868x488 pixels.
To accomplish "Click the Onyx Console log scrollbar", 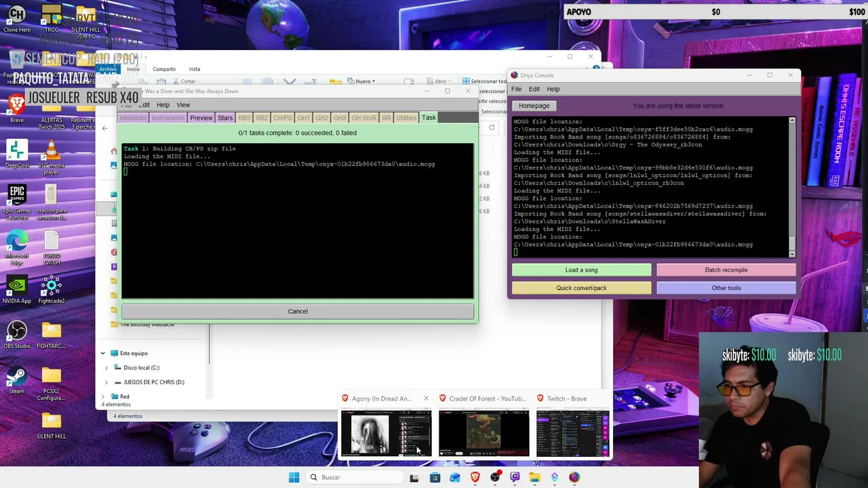I will click(x=791, y=187).
